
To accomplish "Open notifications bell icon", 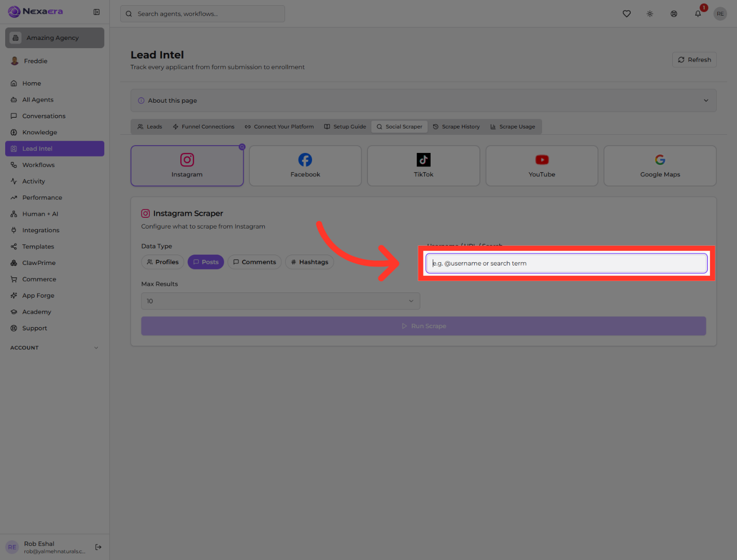I will [x=698, y=14].
